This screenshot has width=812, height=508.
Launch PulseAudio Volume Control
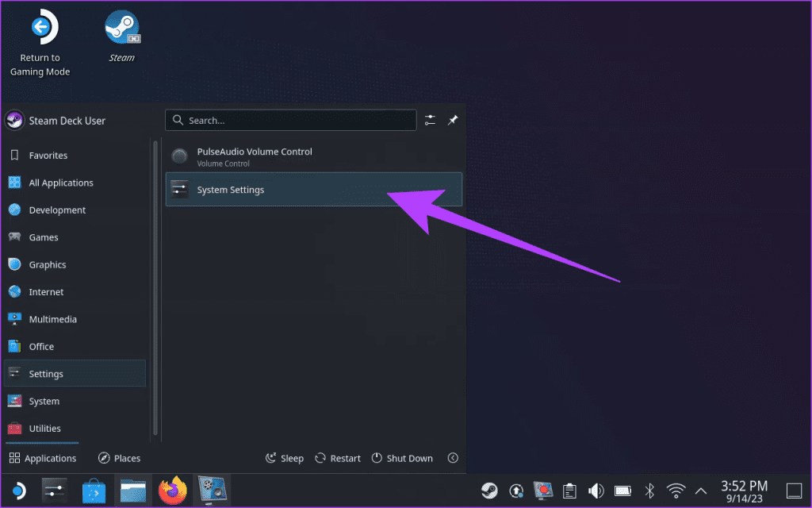point(314,156)
